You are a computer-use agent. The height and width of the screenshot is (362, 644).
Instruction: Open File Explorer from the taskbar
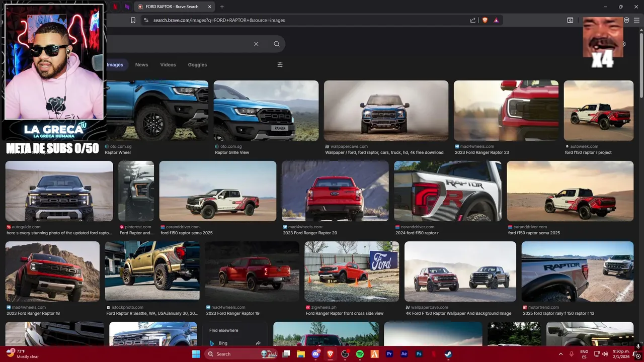301,354
